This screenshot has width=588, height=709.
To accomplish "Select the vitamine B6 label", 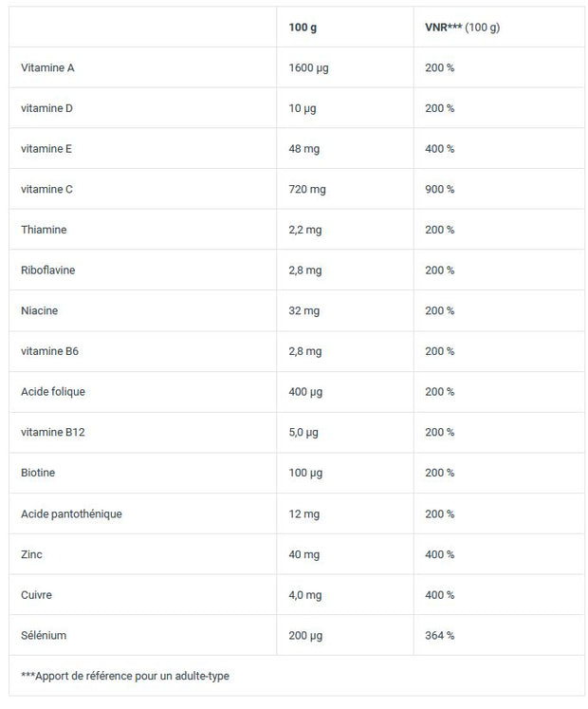I will [x=49, y=351].
